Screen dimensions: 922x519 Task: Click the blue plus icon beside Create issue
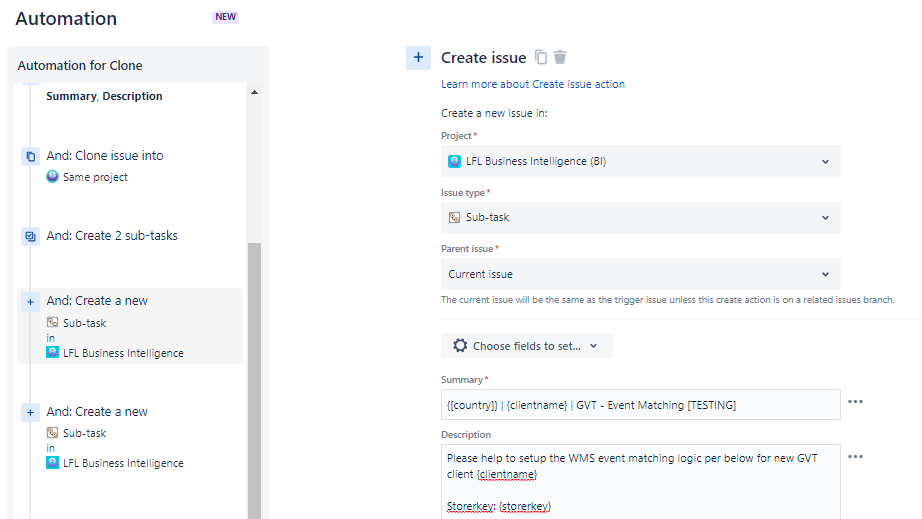418,58
